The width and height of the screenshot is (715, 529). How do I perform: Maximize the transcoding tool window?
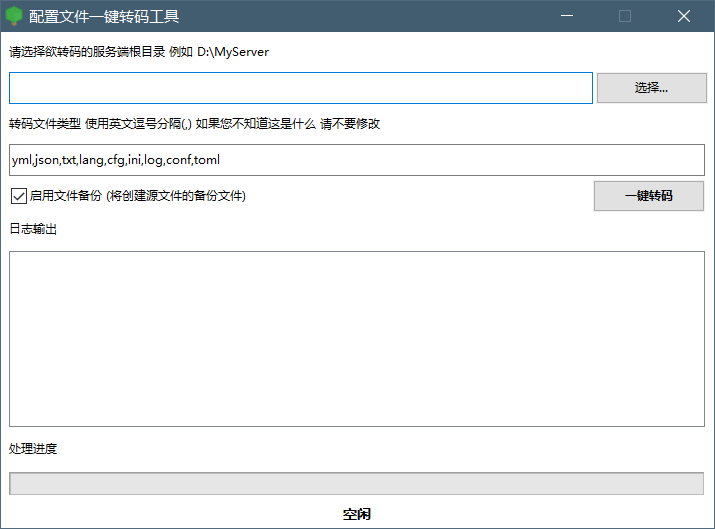click(625, 16)
